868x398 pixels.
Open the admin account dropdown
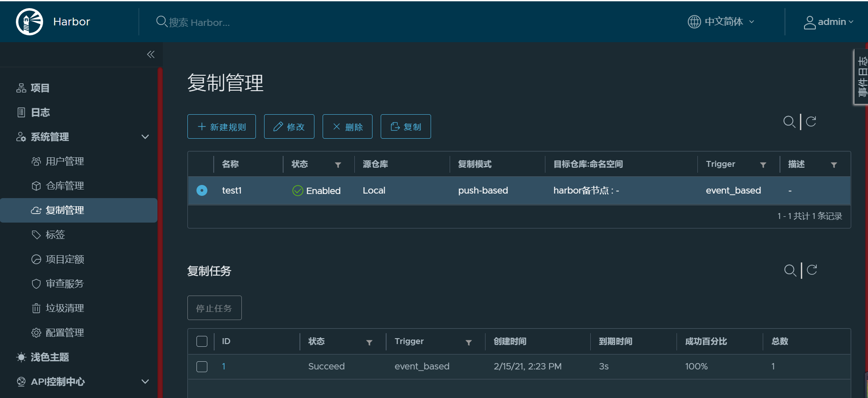(829, 22)
